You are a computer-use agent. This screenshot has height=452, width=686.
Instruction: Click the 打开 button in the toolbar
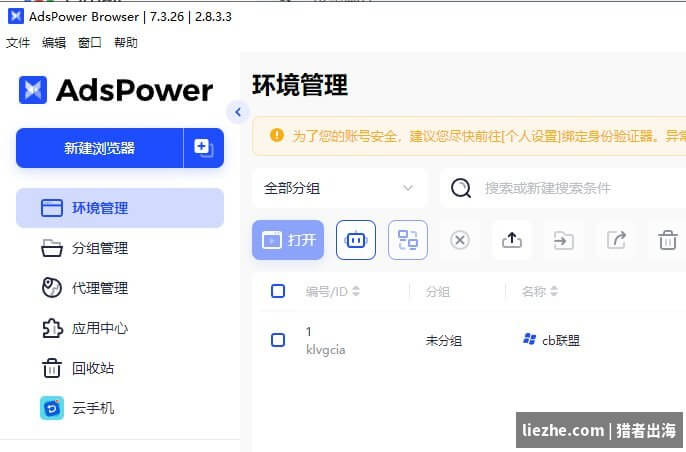[288, 240]
